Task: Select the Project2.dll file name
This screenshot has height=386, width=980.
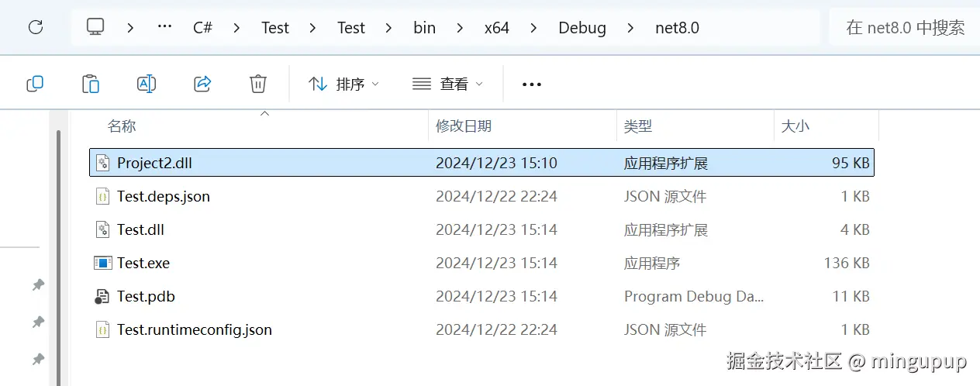Action: point(154,163)
